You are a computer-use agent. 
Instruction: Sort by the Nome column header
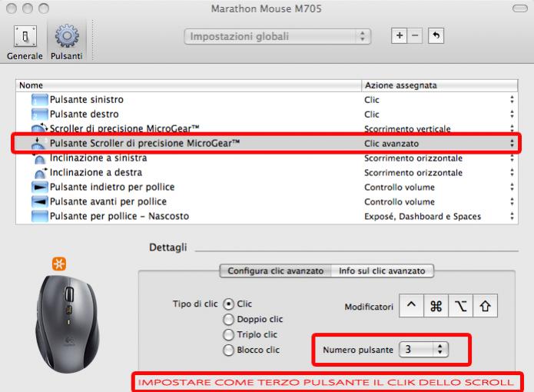188,85
